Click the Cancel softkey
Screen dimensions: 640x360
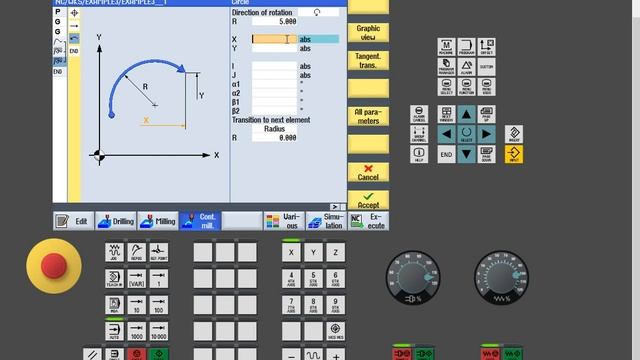(368, 172)
